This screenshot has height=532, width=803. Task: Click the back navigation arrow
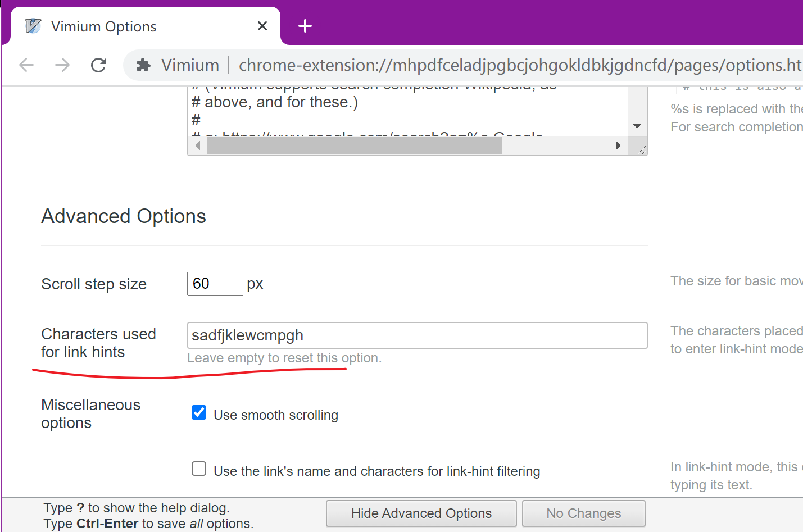[x=26, y=65]
